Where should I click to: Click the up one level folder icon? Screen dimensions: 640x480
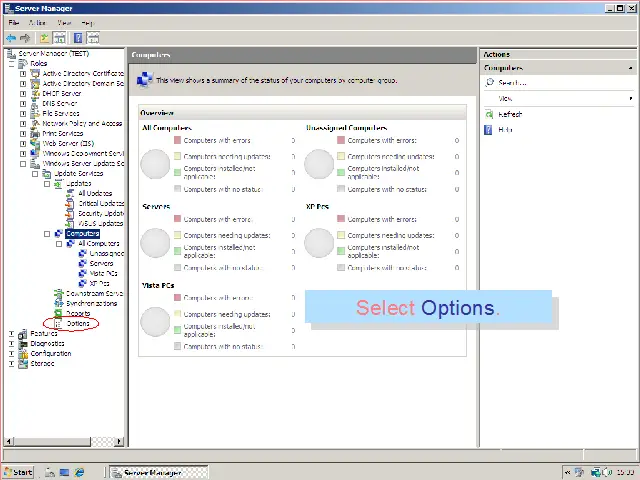(x=44, y=38)
